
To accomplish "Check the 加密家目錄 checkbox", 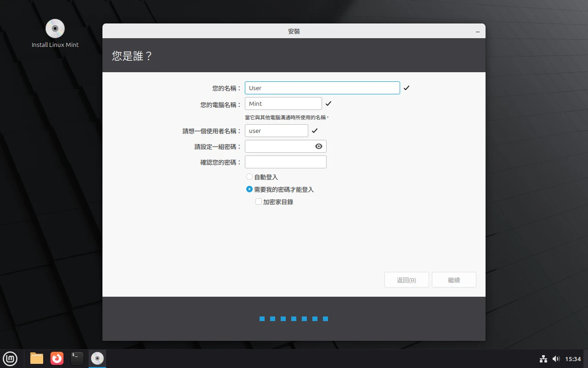I will tap(259, 201).
